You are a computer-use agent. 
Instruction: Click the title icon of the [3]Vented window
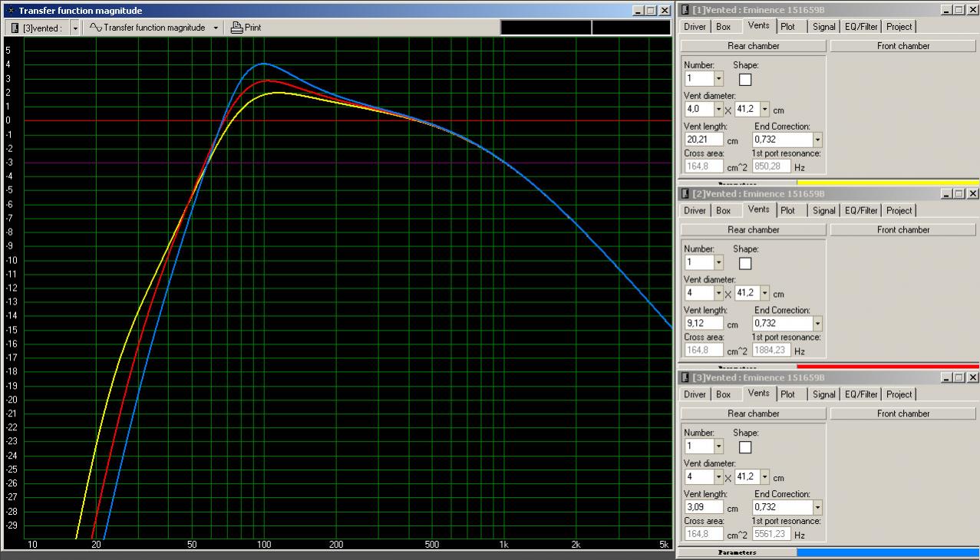click(685, 378)
